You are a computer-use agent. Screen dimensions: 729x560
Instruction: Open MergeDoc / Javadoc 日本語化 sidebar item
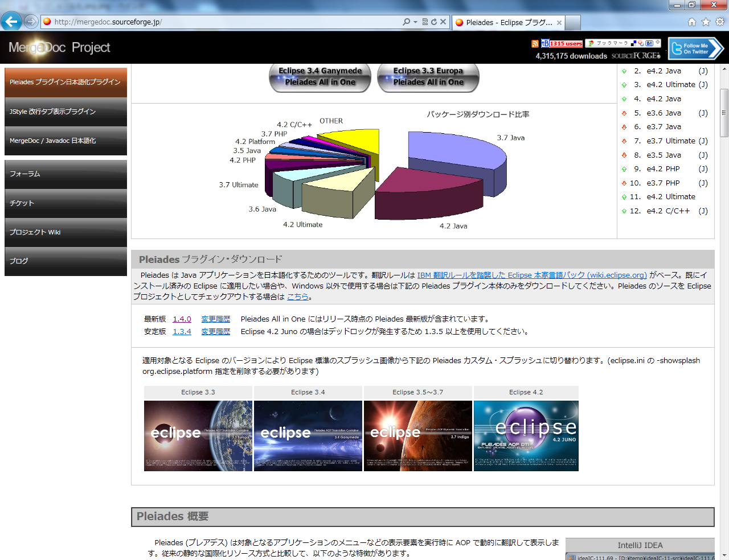pyautogui.click(x=65, y=141)
